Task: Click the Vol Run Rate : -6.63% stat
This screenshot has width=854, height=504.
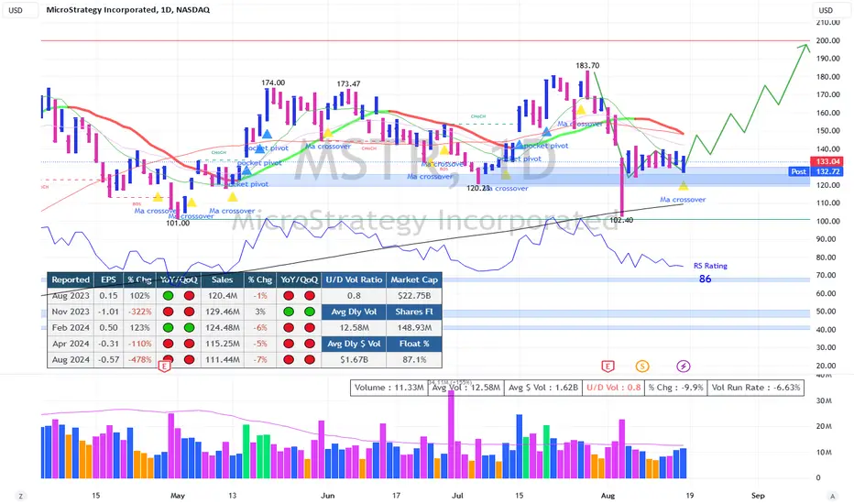Action: [756, 388]
